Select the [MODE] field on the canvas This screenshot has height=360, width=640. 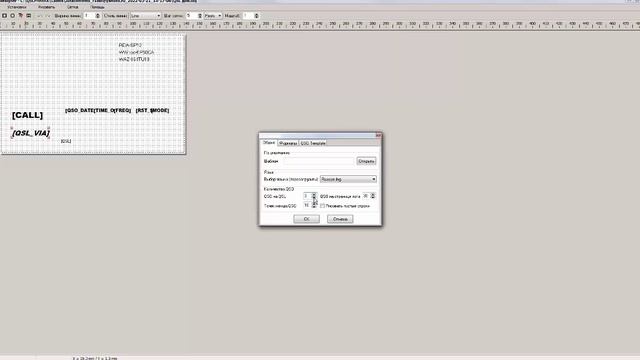160,111
